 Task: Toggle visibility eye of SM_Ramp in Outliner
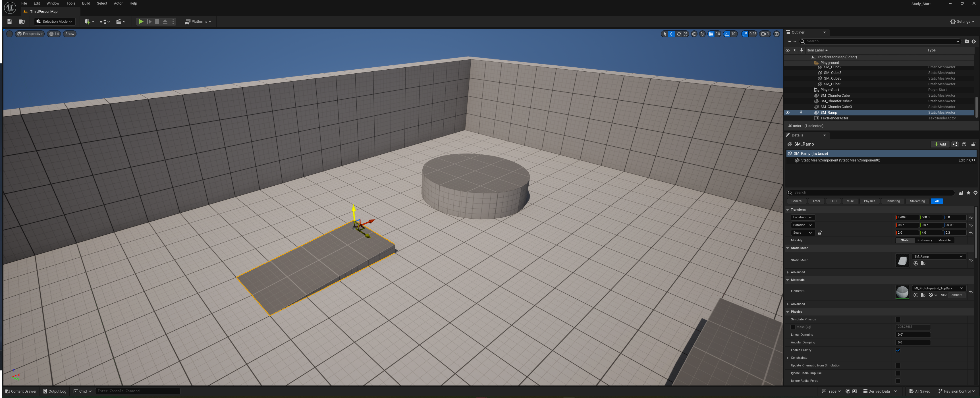coord(787,113)
